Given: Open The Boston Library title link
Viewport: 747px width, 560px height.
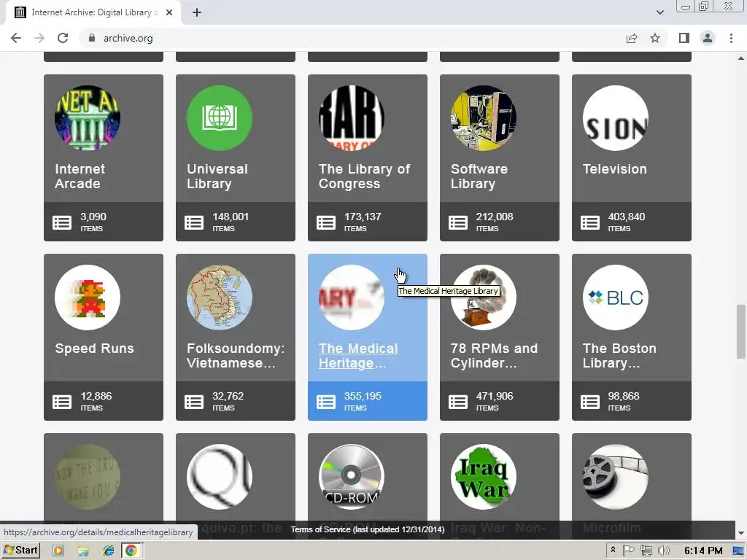Looking at the screenshot, I should coord(619,356).
